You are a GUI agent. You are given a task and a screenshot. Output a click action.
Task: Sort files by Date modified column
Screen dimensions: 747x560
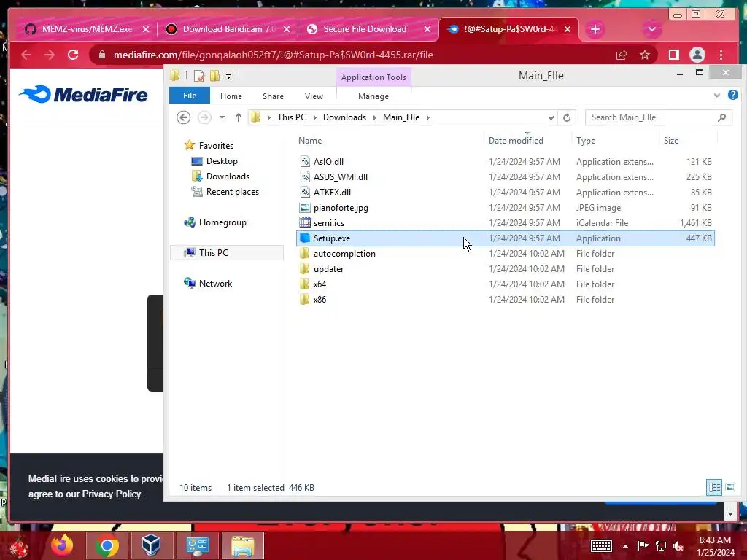point(516,141)
